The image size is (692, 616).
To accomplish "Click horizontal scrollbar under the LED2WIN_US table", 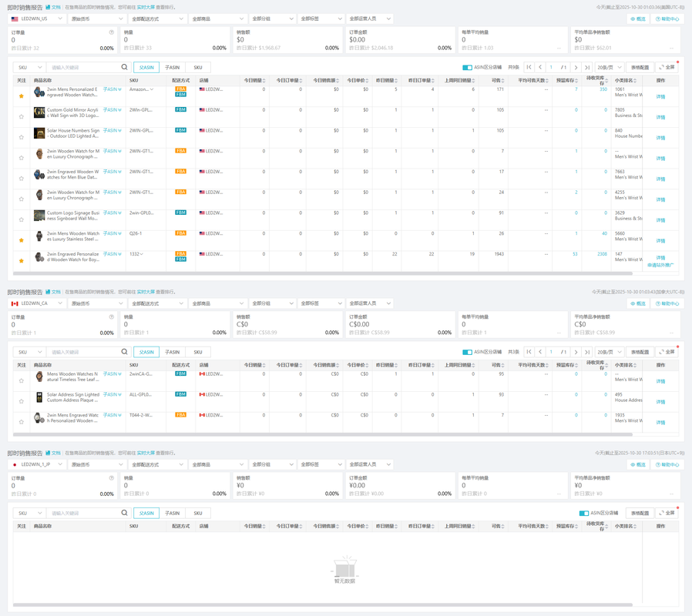I will (x=323, y=273).
